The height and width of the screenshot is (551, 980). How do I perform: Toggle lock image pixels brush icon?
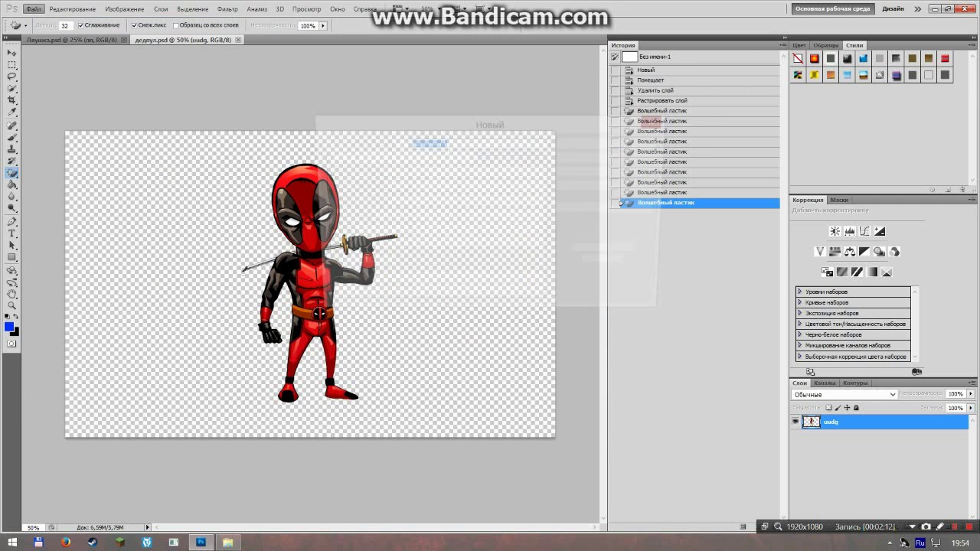pos(838,408)
